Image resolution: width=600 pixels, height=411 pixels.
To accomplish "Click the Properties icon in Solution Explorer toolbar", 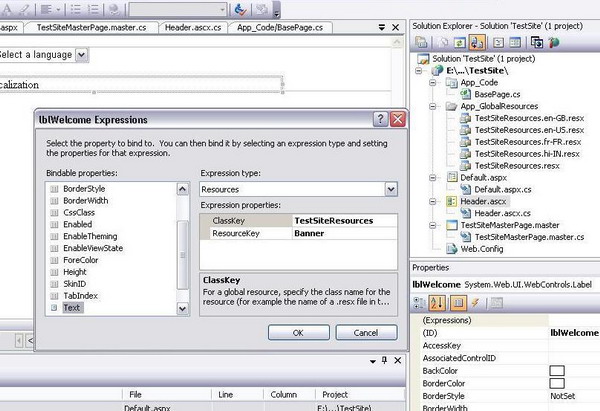I will [422, 42].
